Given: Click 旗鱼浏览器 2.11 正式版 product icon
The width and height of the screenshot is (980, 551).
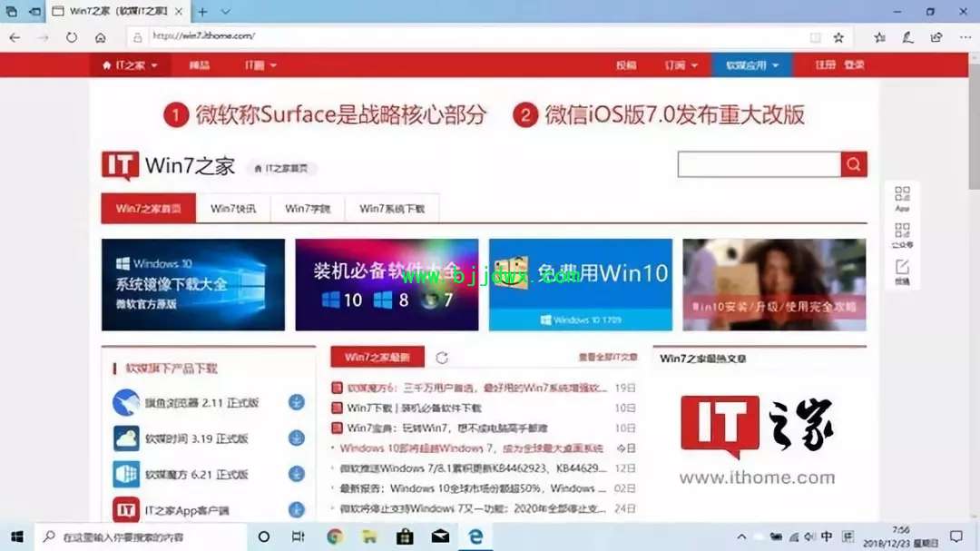Looking at the screenshot, I should pyautogui.click(x=125, y=402).
